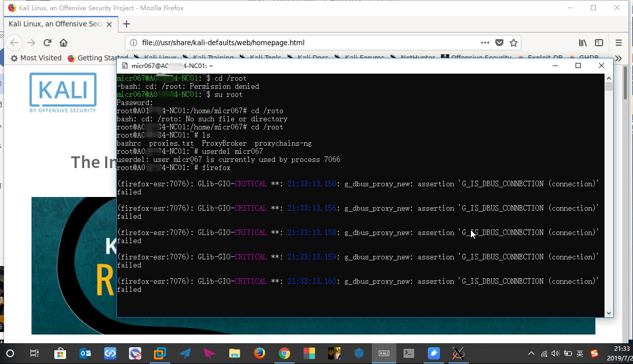
Task: Open the terminal prompt taskbar icon
Action: 409,353
